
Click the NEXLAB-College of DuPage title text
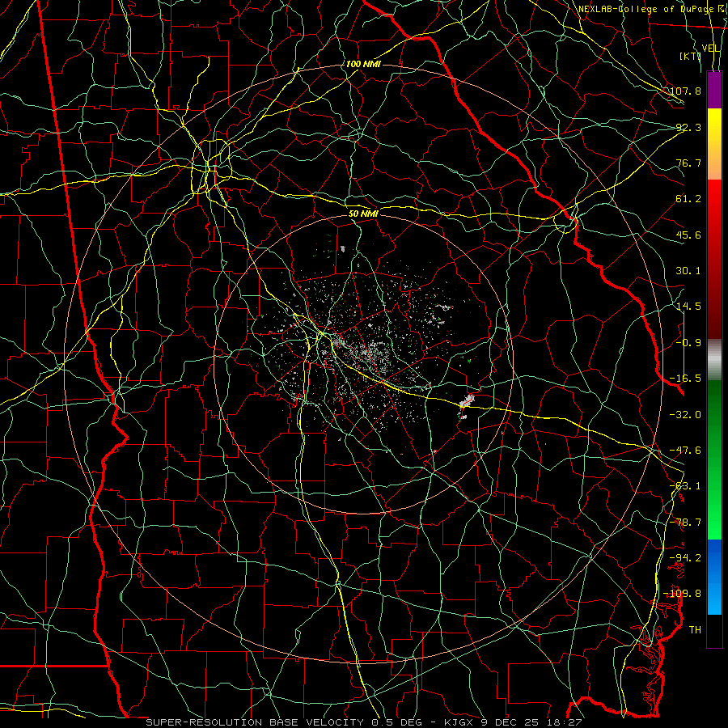pyautogui.click(x=645, y=9)
